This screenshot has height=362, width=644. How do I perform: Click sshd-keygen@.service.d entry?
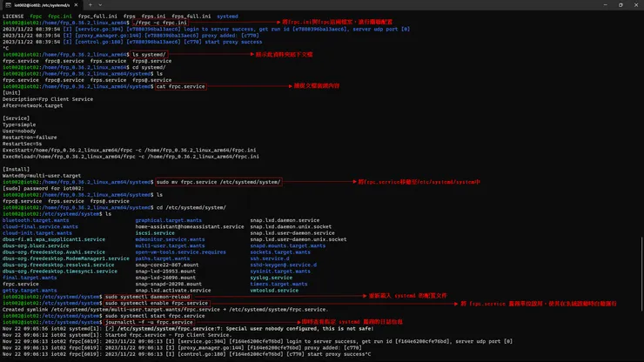tap(284, 265)
